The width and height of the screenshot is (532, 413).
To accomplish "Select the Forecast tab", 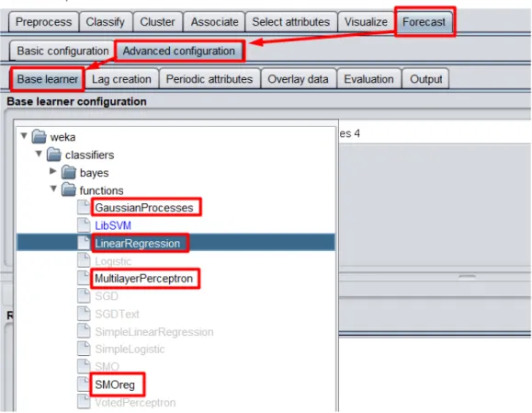I will coord(424,22).
